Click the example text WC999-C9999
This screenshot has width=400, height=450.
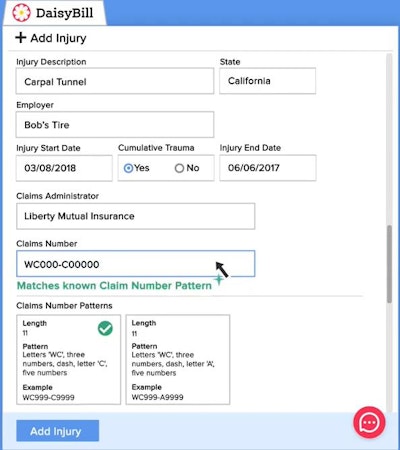(48, 397)
